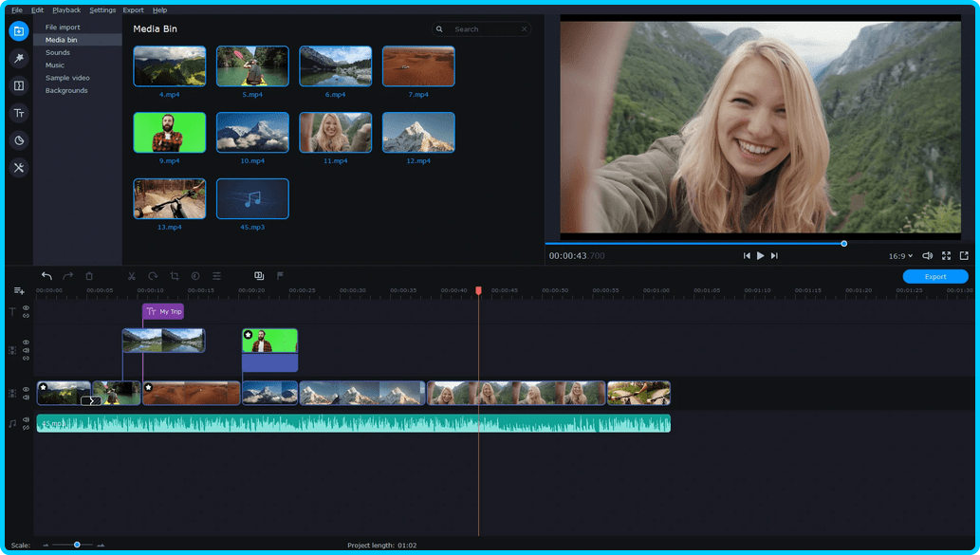Image resolution: width=980 pixels, height=555 pixels.
Task: Open the Color adjustments icon
Action: coord(195,276)
